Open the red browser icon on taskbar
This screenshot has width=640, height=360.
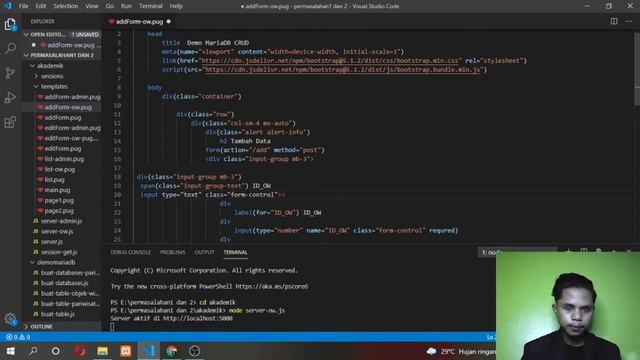(x=80, y=351)
